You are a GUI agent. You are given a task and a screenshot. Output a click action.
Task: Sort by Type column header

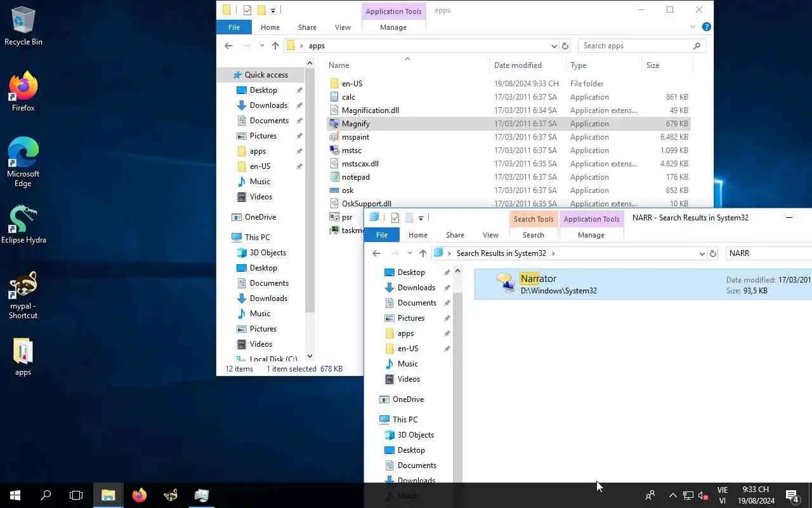[x=604, y=65]
